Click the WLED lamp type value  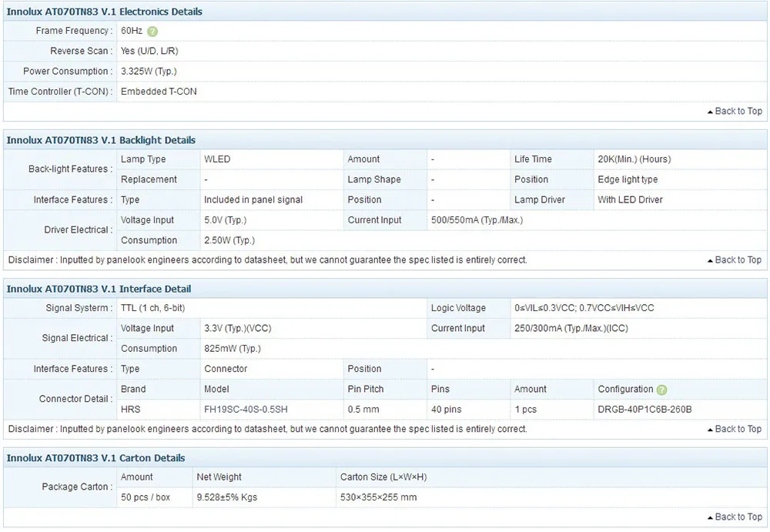(217, 159)
